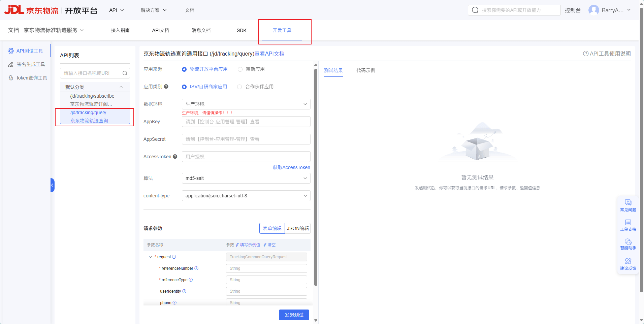
Task: Open the token查询工具 sidebar tool
Action: point(31,77)
